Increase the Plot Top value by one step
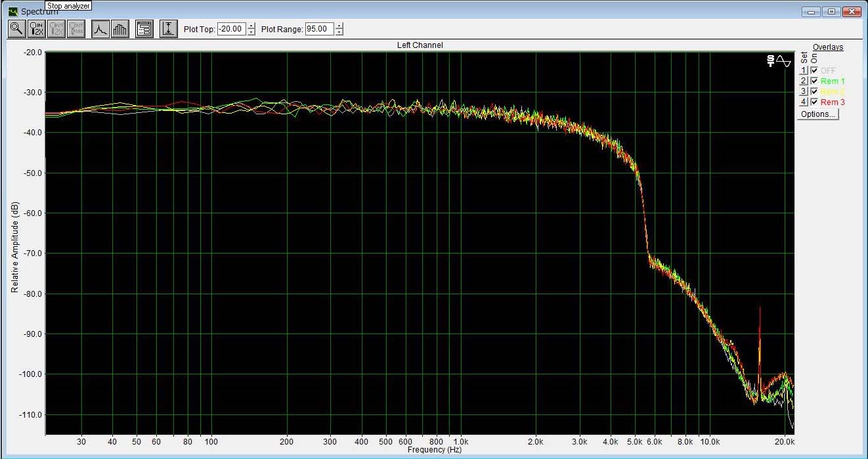This screenshot has width=868, height=459. (x=251, y=26)
